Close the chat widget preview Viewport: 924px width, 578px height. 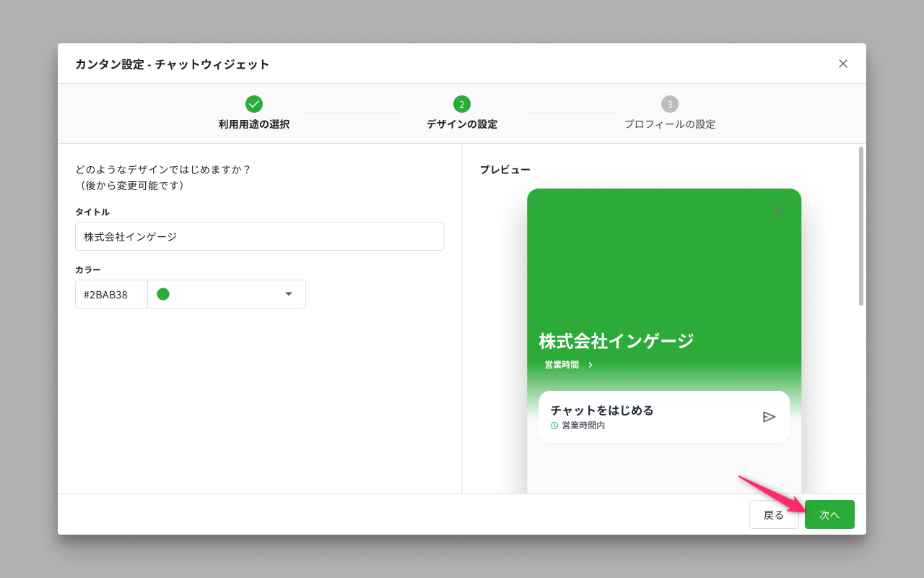(x=778, y=210)
